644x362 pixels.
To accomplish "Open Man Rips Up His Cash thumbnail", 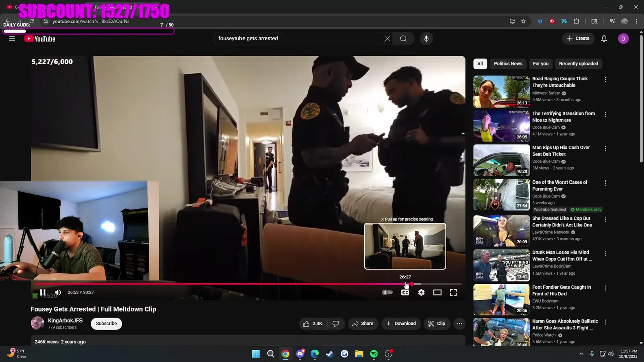I will click(x=502, y=160).
